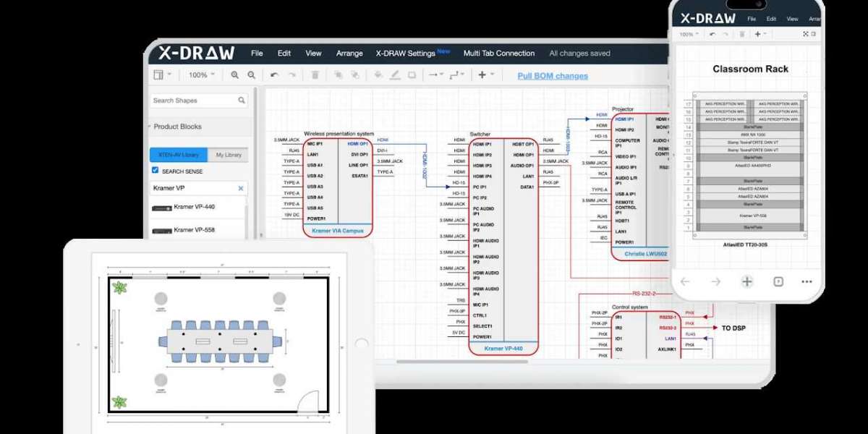Image resolution: width=868 pixels, height=434 pixels.
Task: Uncheck the SEARCH SENSE checkbox
Action: (x=156, y=171)
